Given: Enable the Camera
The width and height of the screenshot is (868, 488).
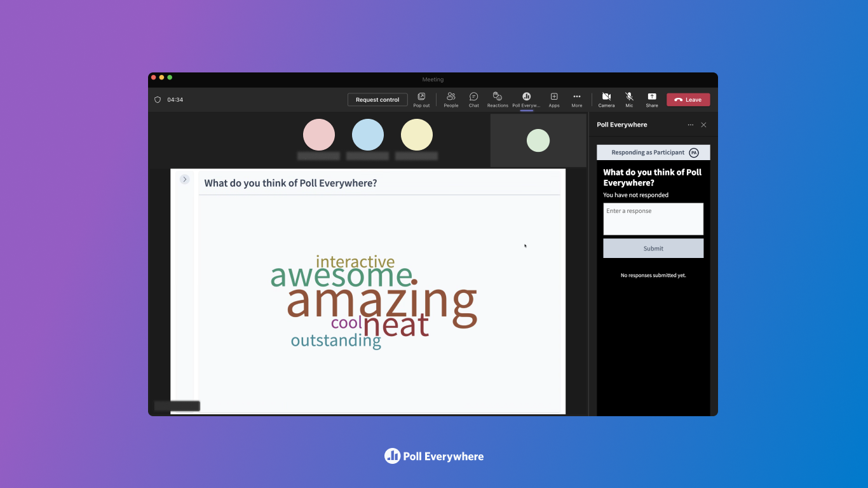Looking at the screenshot, I should (x=606, y=99).
